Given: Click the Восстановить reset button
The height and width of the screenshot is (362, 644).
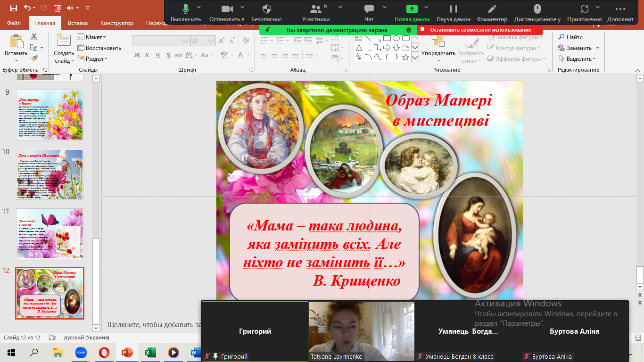Looking at the screenshot, I should point(99,48).
